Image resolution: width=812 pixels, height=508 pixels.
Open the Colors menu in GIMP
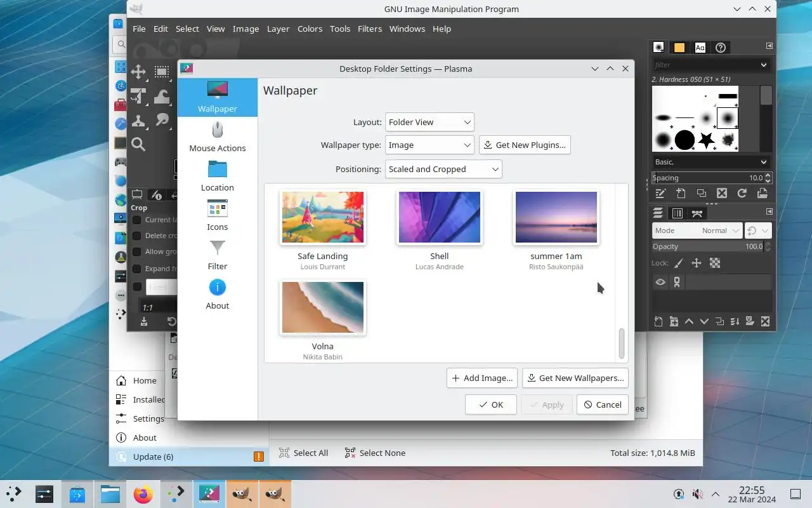(x=310, y=29)
